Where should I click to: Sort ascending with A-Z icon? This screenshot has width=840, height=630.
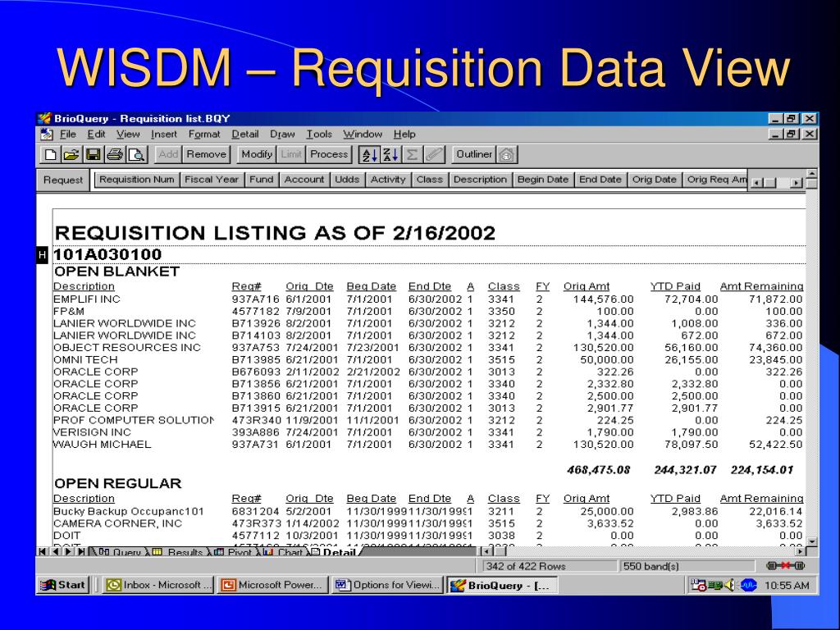coord(370,155)
